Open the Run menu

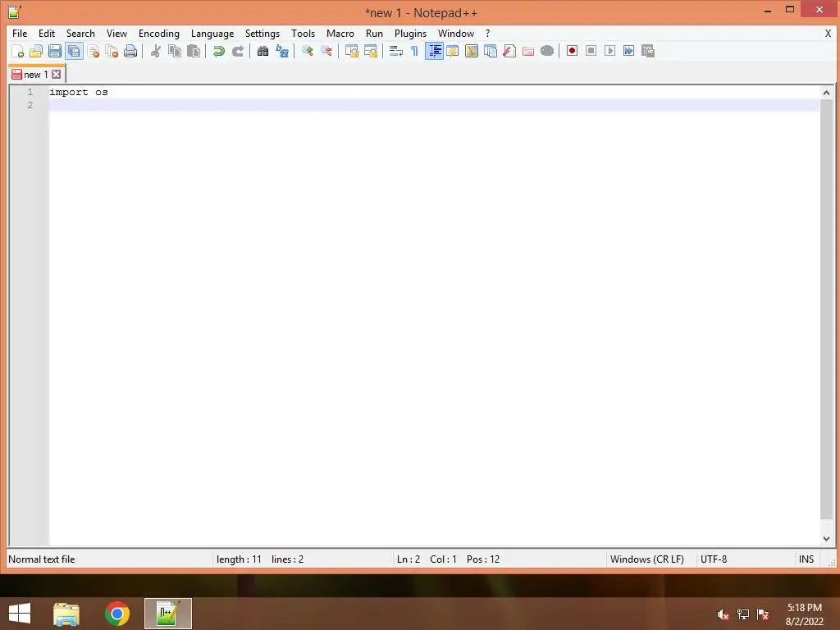coord(374,33)
